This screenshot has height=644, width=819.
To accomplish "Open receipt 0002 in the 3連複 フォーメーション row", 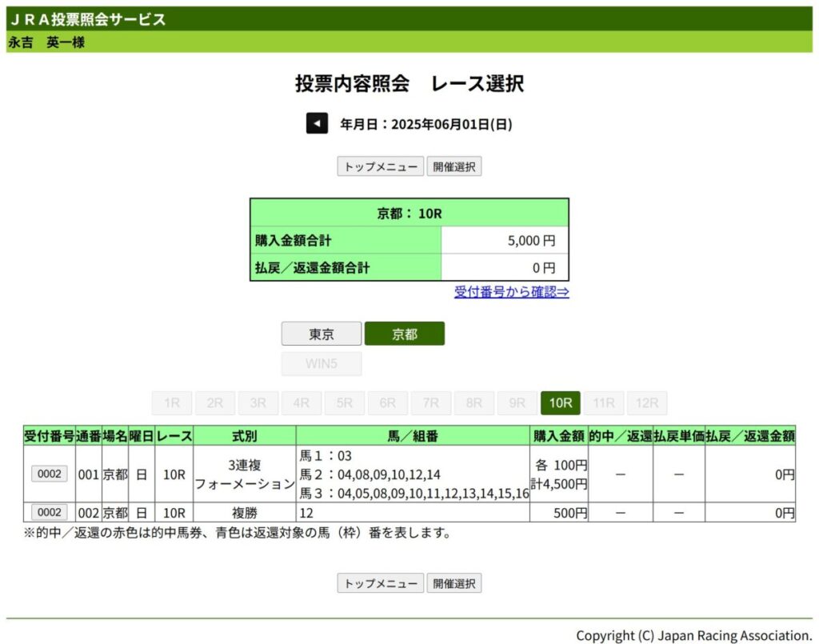I will [x=50, y=474].
